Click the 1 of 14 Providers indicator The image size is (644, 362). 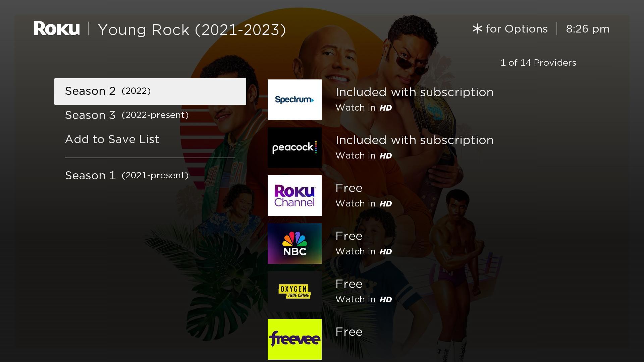coord(538,62)
